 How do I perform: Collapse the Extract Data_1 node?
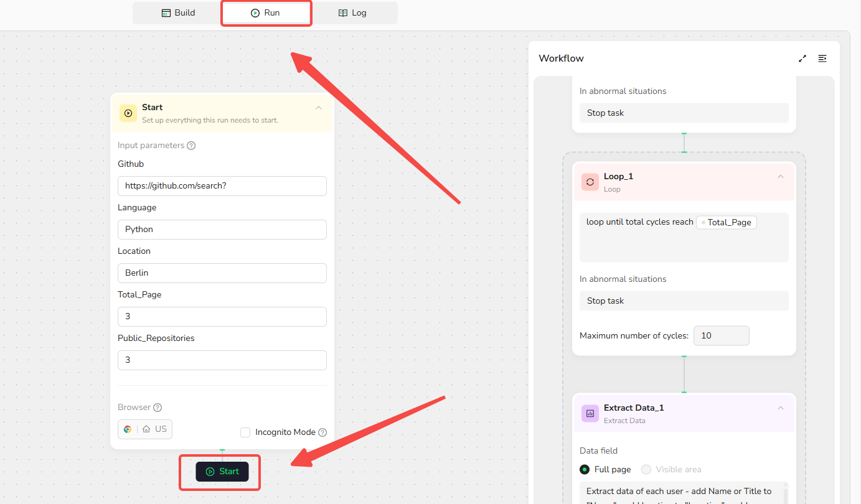781,408
